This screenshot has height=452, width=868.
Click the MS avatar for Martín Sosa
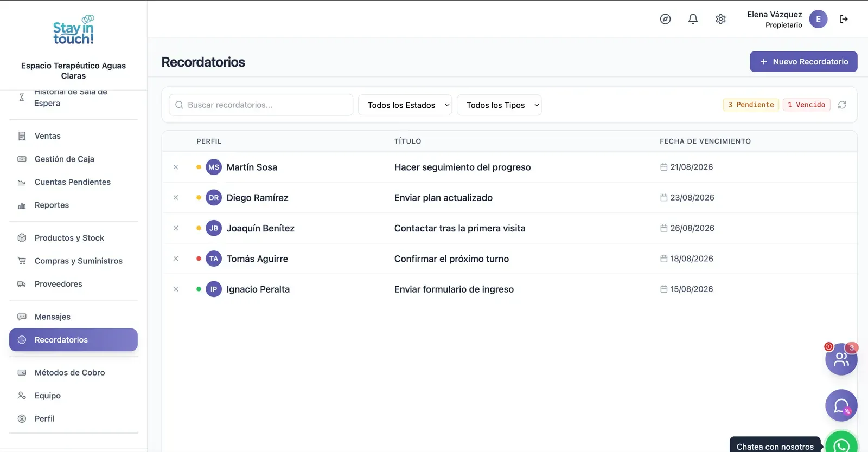tap(214, 167)
